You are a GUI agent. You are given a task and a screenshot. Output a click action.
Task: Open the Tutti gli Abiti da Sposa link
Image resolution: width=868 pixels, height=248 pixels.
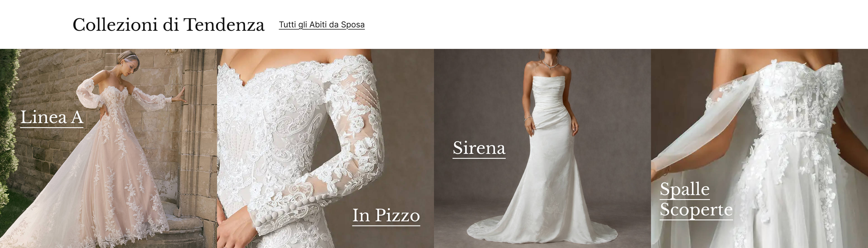[321, 25]
